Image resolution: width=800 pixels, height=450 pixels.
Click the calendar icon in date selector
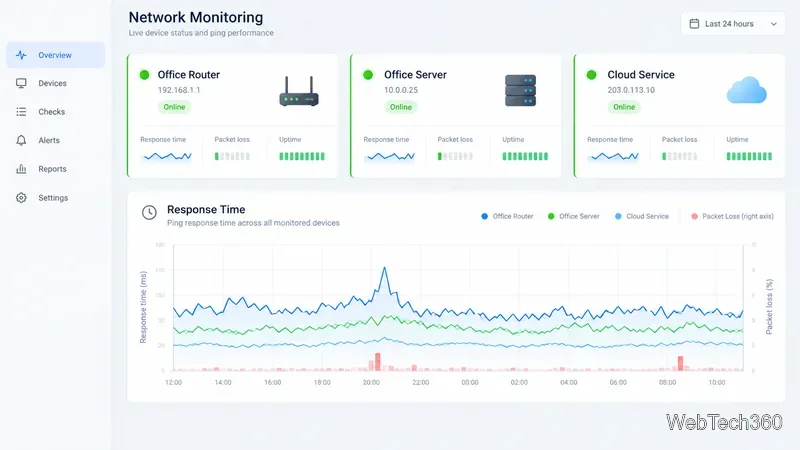pyautogui.click(x=694, y=24)
